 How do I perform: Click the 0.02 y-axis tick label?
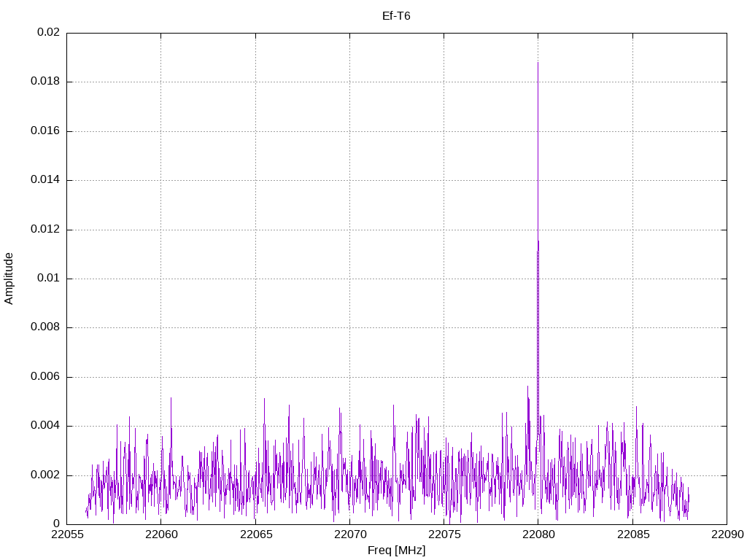click(x=48, y=33)
